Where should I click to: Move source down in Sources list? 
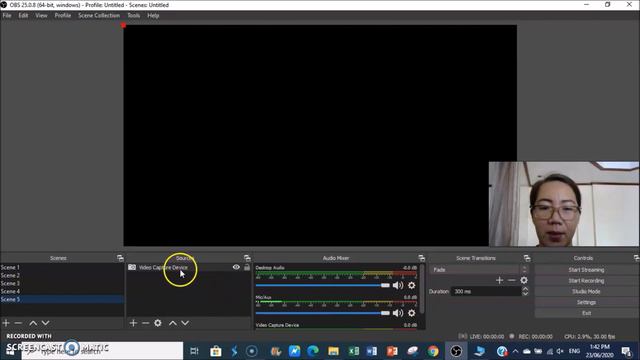click(x=185, y=323)
